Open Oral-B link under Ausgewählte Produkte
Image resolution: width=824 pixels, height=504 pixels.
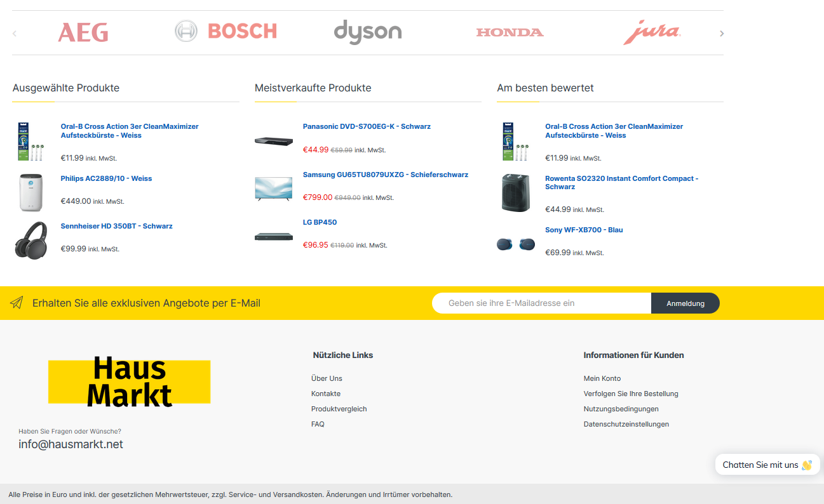[x=130, y=131]
